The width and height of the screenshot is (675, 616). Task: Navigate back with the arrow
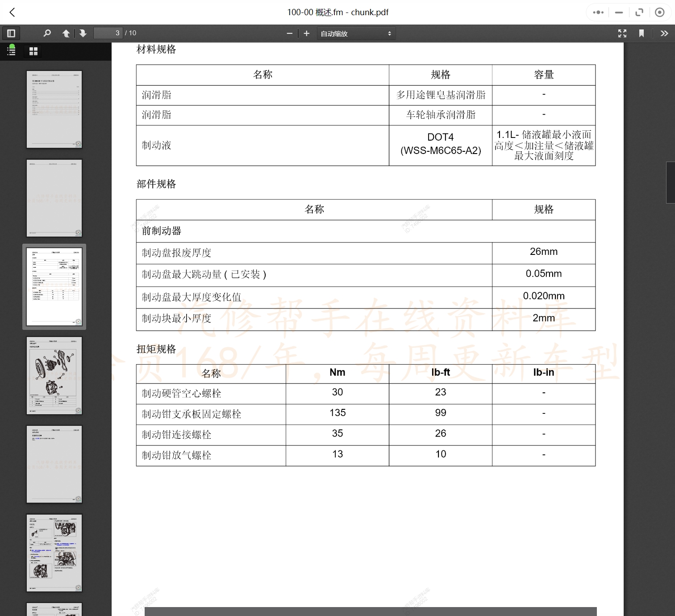(x=12, y=12)
